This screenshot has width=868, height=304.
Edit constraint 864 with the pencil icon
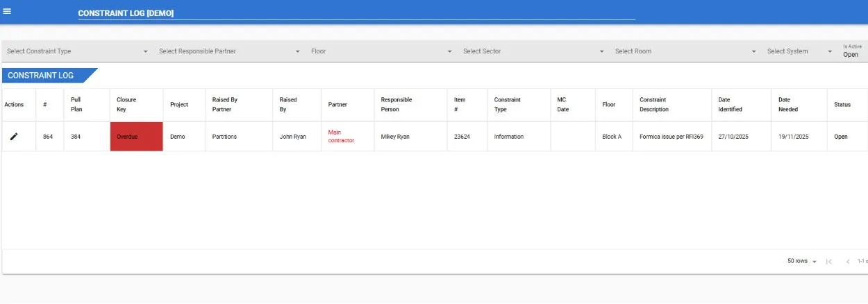[14, 137]
